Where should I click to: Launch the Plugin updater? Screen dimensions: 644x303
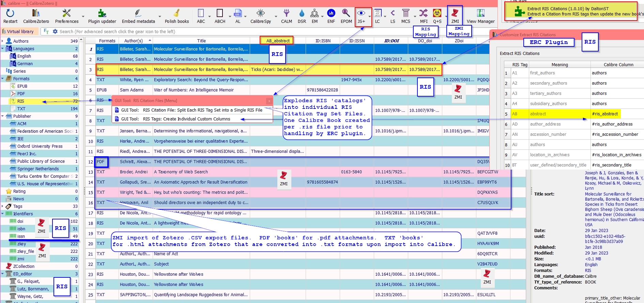click(x=102, y=14)
